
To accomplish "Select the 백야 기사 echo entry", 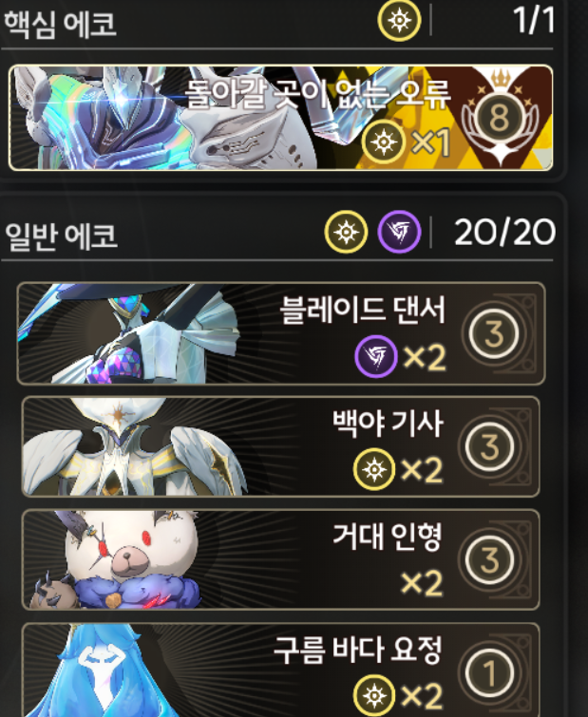I will [281, 446].
